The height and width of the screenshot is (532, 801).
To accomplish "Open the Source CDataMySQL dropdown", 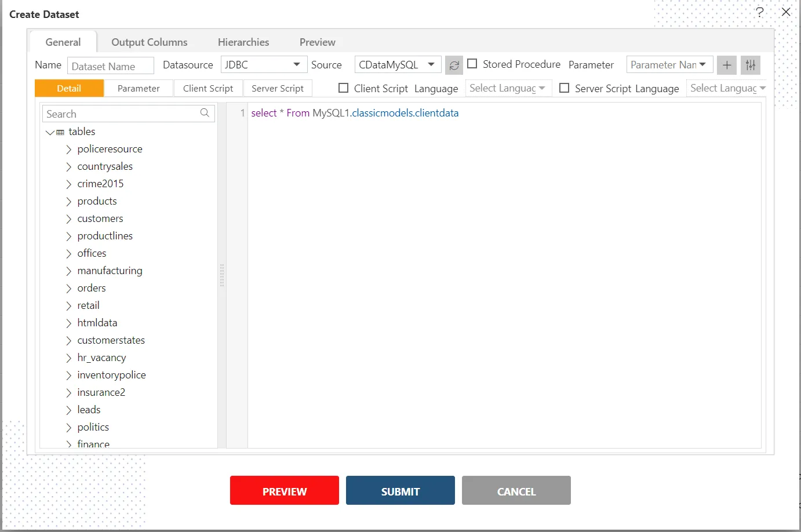I will [398, 64].
